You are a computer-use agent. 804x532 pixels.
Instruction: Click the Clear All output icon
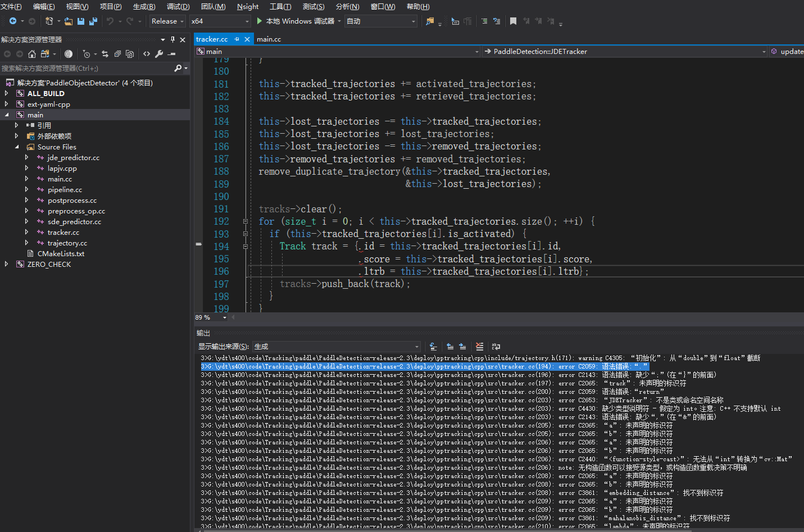[479, 346]
